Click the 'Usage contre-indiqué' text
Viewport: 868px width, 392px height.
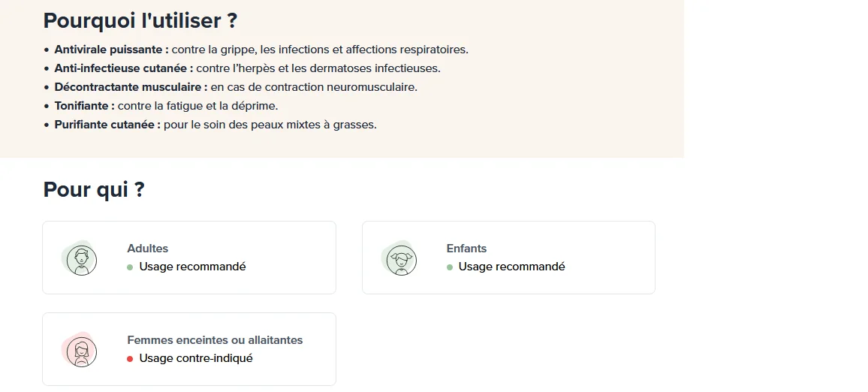196,358
